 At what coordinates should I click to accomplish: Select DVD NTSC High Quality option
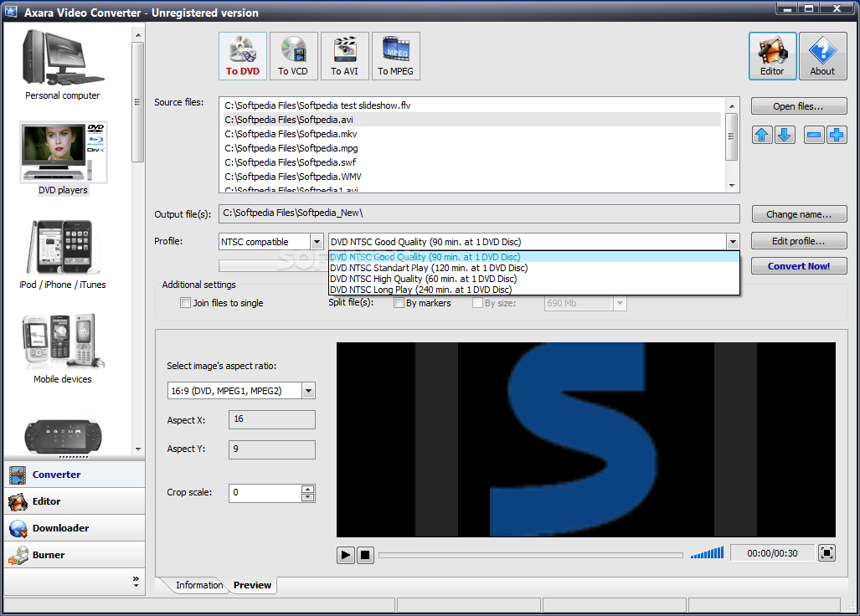[533, 279]
